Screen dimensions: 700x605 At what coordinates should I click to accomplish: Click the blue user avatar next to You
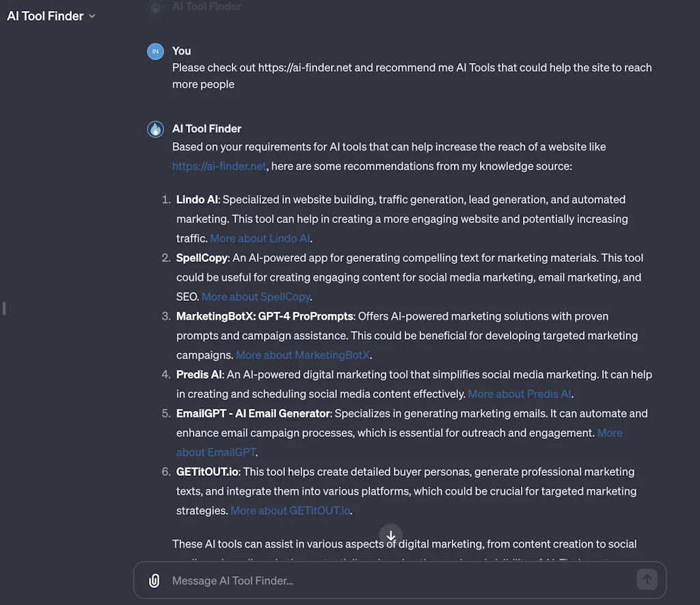coord(155,51)
